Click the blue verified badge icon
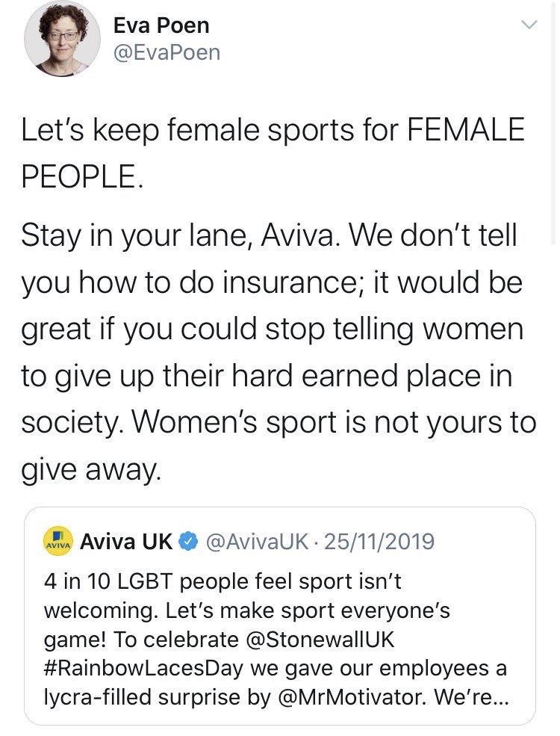Image resolution: width=560 pixels, height=736 pixels. point(189,542)
